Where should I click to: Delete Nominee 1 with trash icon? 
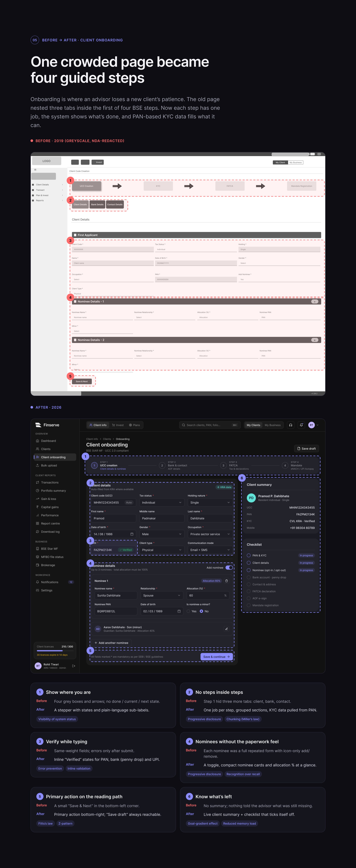click(x=227, y=581)
